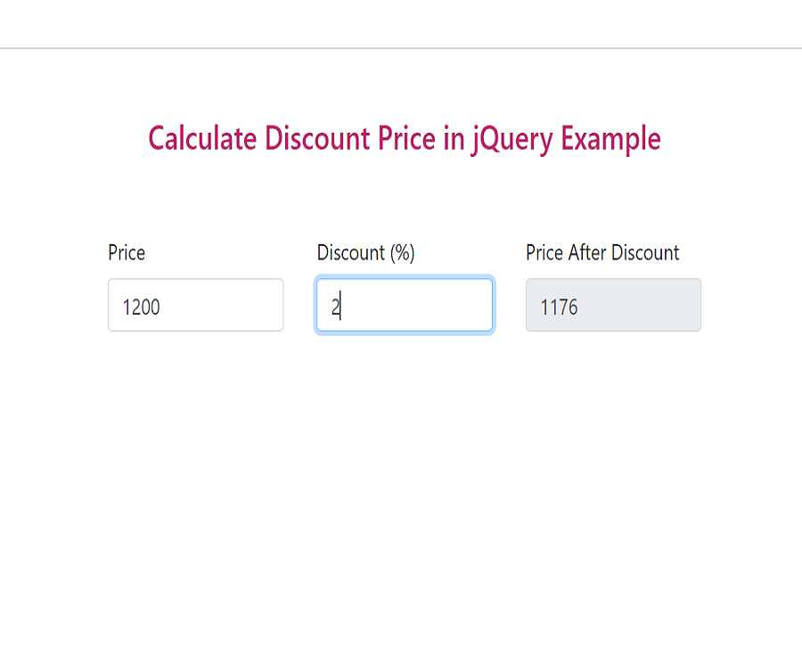Click the Price After Discount field showing 1176

(x=612, y=305)
